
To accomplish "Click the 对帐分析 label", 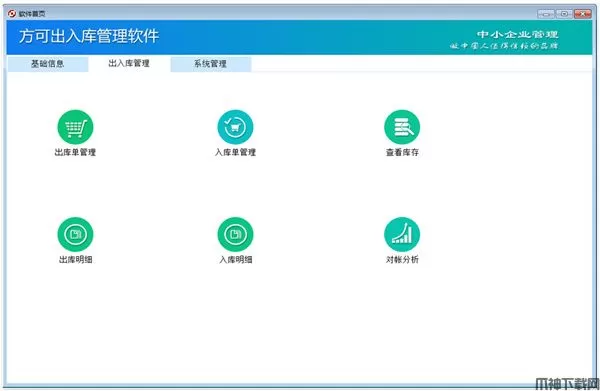I will 402,260.
